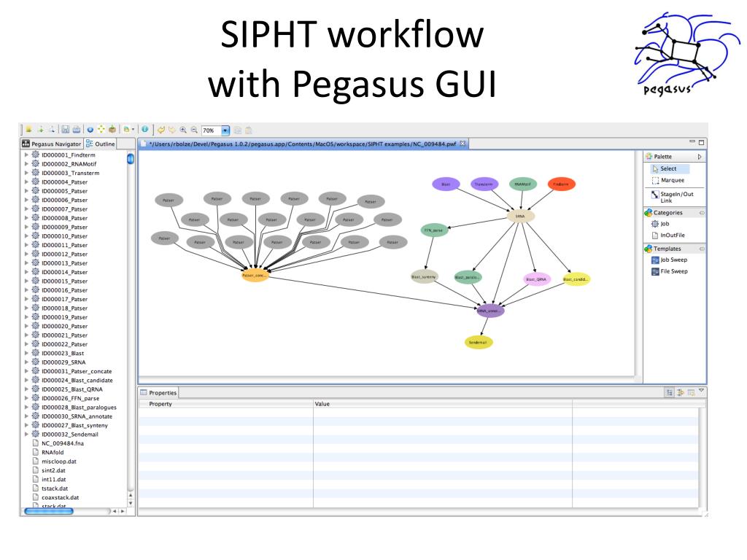Expand ID000001_Findterm tree node
Image resolution: width=747 pixels, height=560 pixels.
tap(26, 155)
